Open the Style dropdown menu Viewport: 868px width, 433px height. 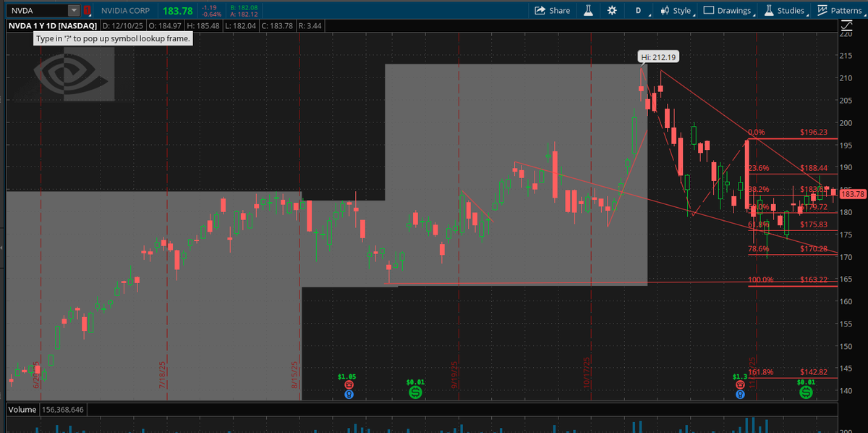[x=677, y=10]
